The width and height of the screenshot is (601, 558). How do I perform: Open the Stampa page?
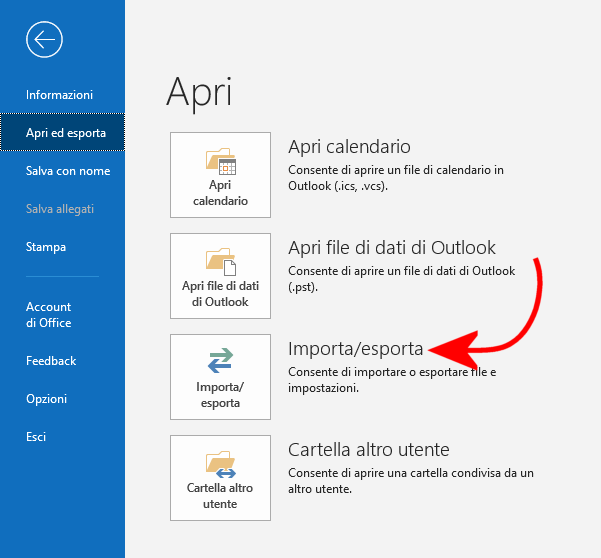point(46,246)
